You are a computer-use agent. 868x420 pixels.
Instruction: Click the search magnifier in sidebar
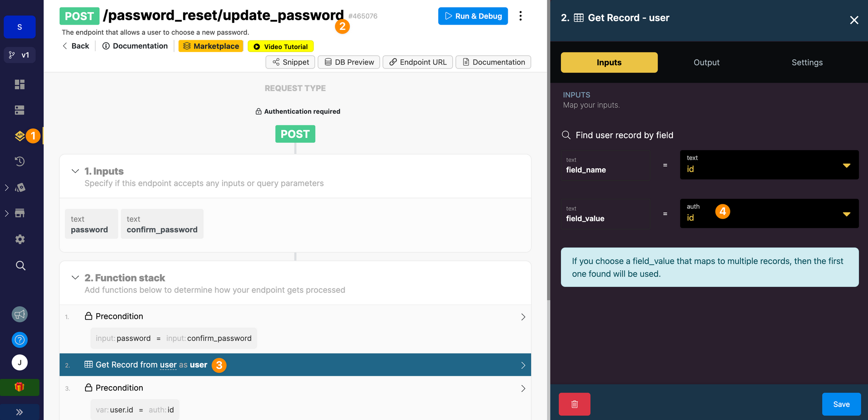(x=20, y=266)
